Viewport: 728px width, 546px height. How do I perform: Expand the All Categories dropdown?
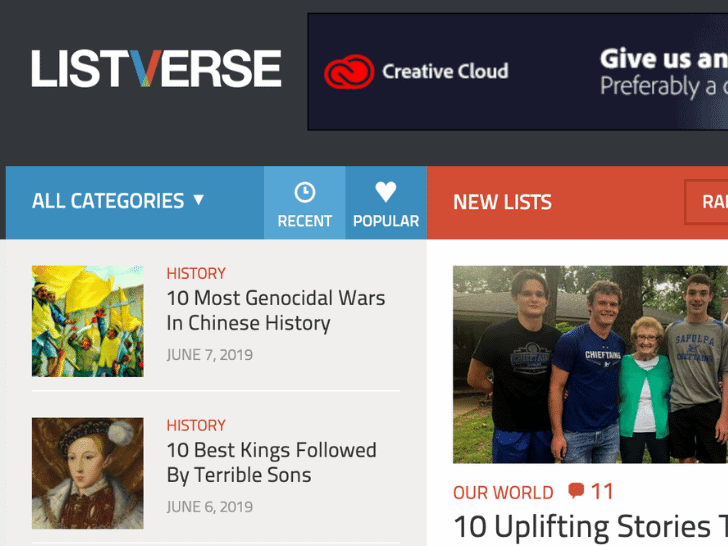tap(118, 201)
